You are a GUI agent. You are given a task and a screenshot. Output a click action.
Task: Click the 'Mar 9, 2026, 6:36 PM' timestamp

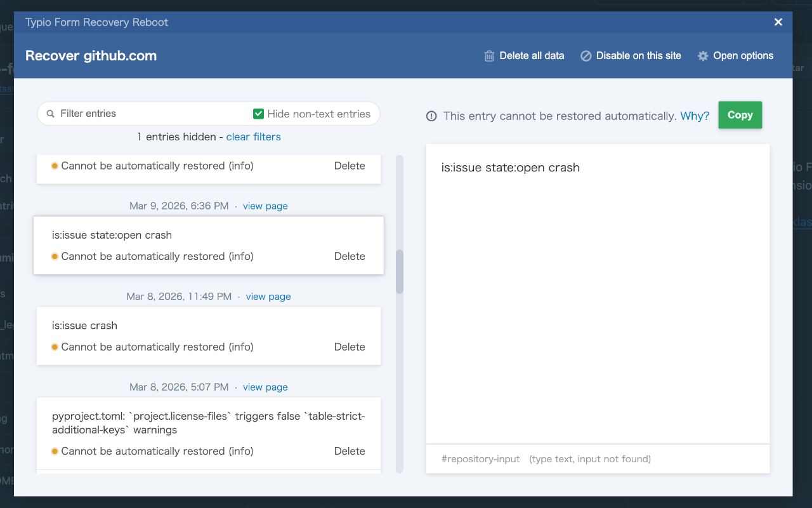pyautogui.click(x=179, y=206)
